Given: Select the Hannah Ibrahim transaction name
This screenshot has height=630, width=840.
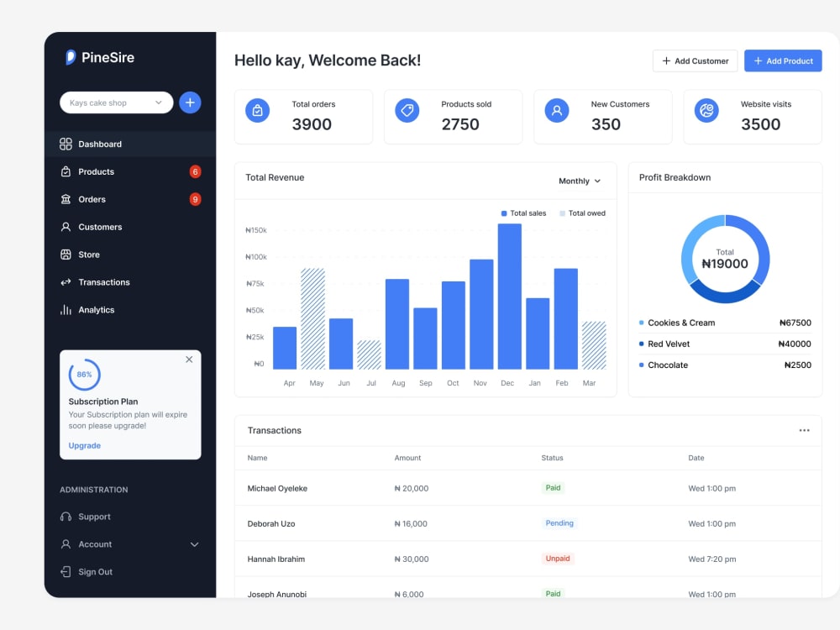Looking at the screenshot, I should click(x=276, y=559).
